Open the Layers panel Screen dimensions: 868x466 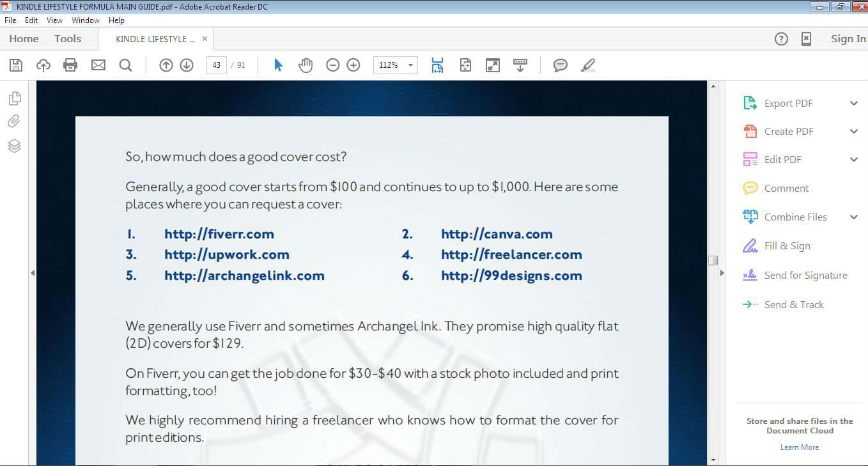tap(14, 146)
